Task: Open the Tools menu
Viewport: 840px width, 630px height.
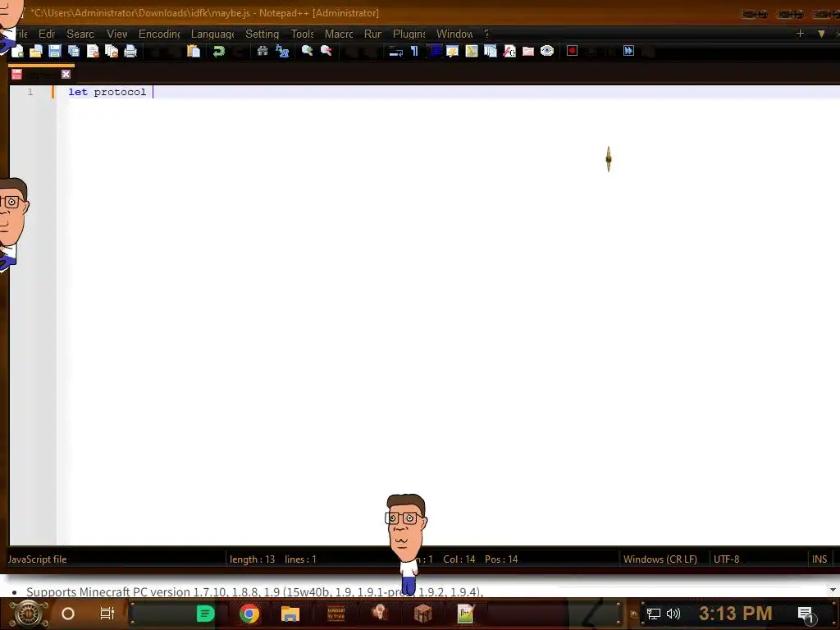Action: 302,34
